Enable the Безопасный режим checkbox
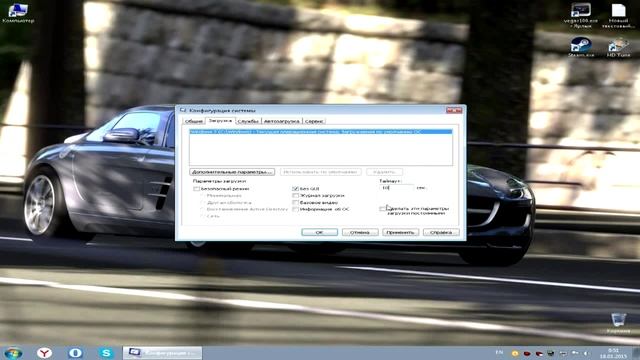 [196, 189]
